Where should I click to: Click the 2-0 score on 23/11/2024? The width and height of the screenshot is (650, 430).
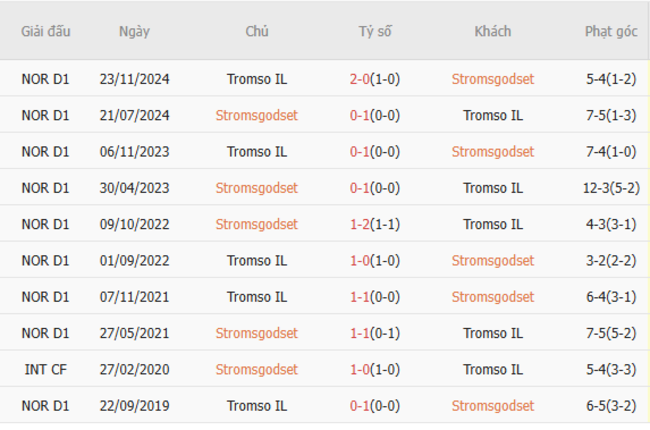(360, 79)
